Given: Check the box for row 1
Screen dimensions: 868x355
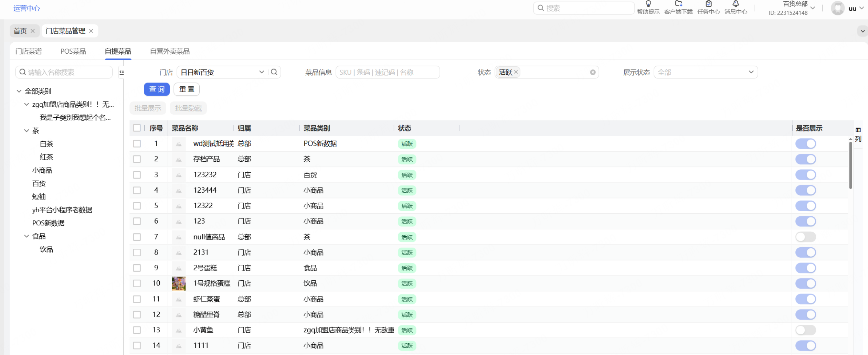Looking at the screenshot, I should [137, 143].
